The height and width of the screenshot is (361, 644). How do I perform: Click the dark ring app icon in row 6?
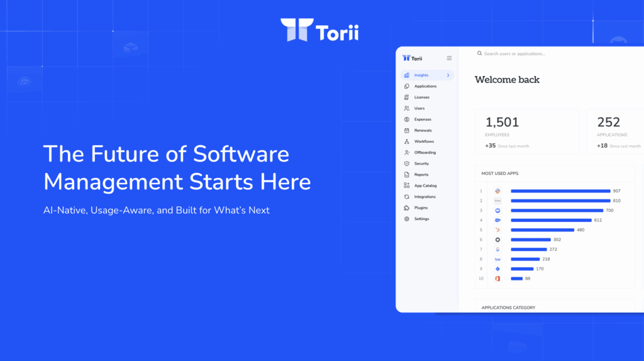pos(497,240)
